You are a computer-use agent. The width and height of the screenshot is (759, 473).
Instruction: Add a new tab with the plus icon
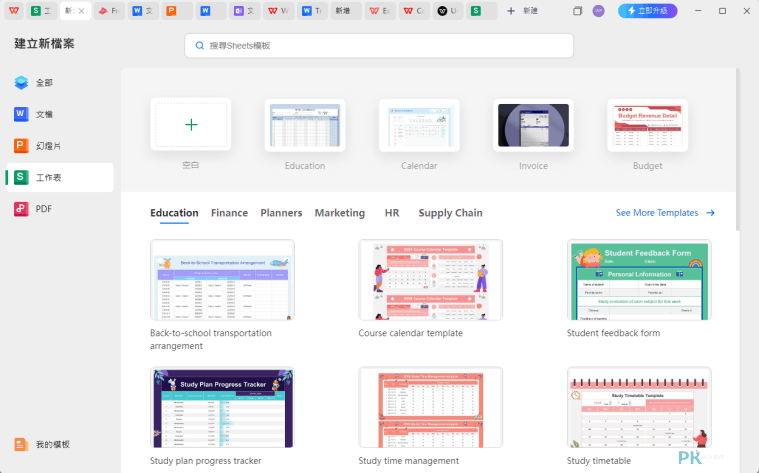(511, 11)
